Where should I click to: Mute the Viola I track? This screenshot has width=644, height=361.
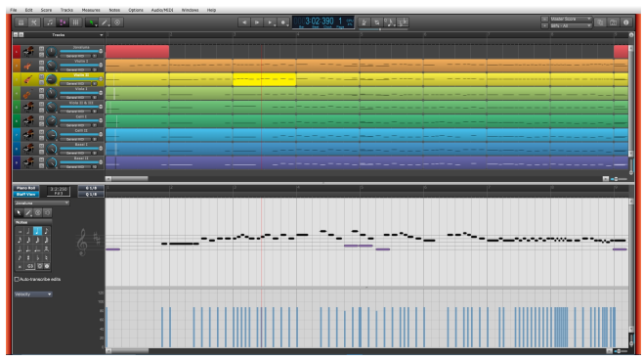pyautogui.click(x=41, y=91)
